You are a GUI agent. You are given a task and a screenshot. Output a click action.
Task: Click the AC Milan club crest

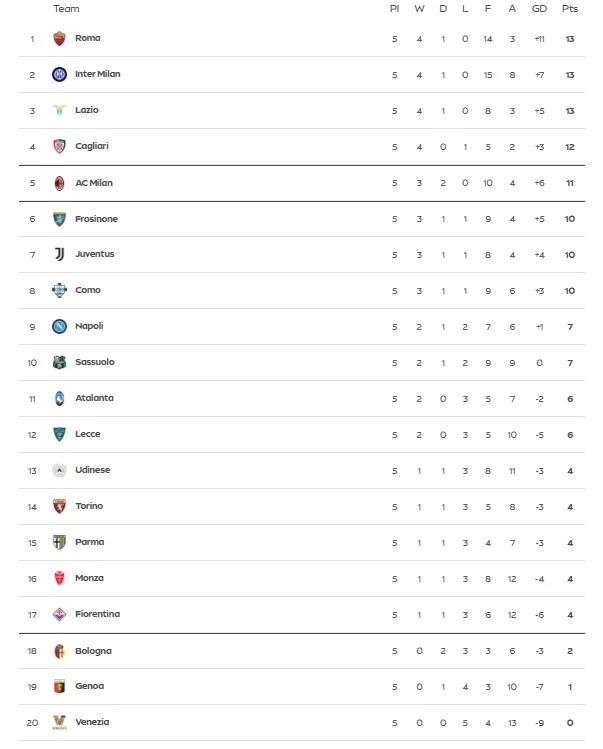[x=59, y=183]
